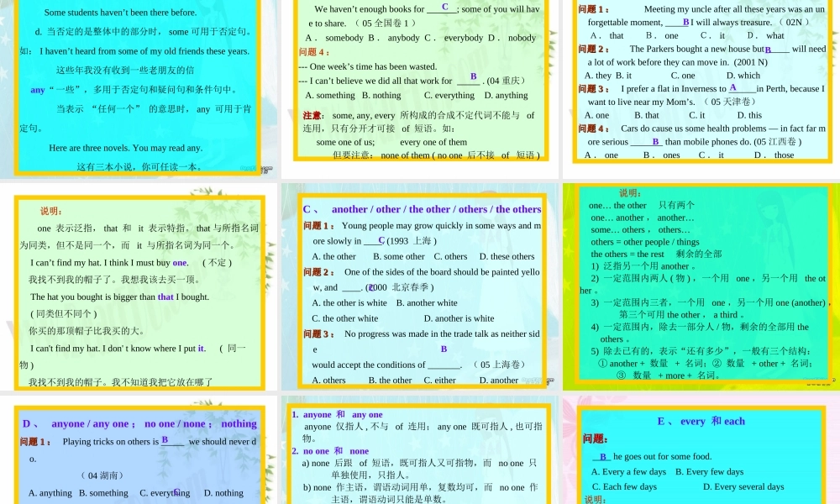Click the option 'D. this'
Image resolution: width=840 pixels, height=504 pixels.
(x=749, y=115)
